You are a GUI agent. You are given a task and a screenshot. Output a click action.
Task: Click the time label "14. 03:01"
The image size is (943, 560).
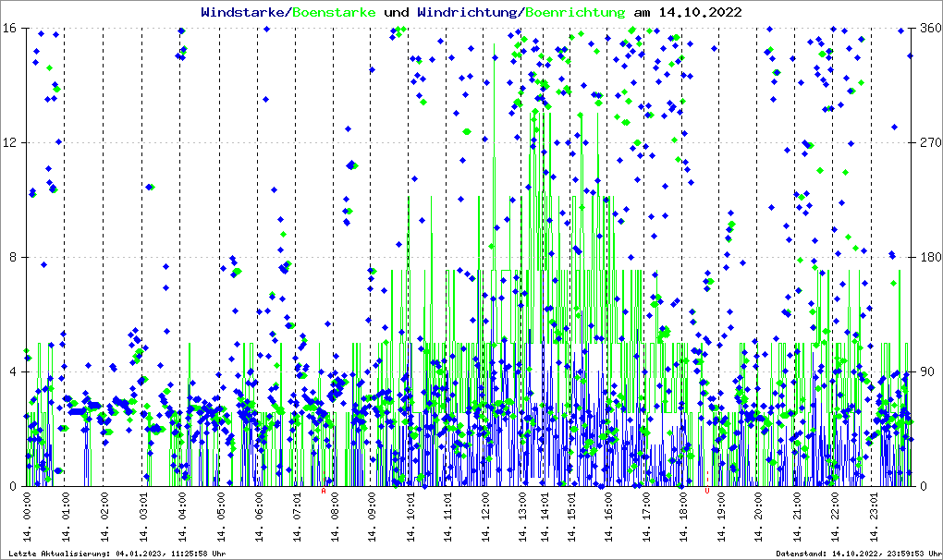pyautogui.click(x=143, y=517)
